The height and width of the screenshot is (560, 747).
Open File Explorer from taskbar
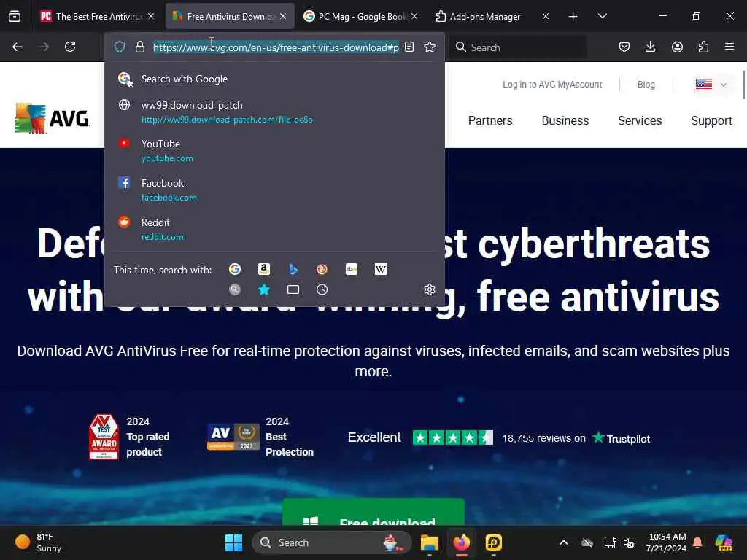coord(429,542)
